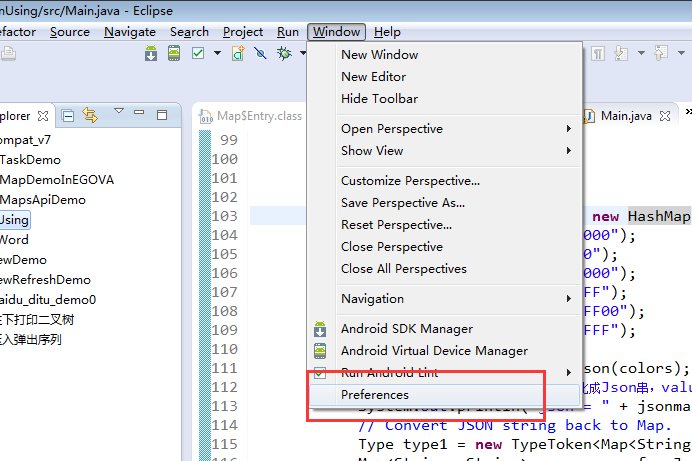Minimize the Package Explorer view

pyautogui.click(x=139, y=112)
